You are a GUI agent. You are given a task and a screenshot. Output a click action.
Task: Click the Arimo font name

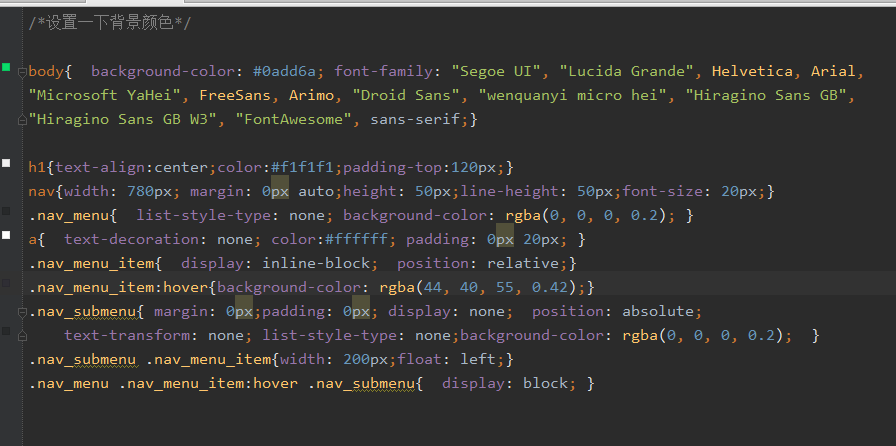click(311, 95)
